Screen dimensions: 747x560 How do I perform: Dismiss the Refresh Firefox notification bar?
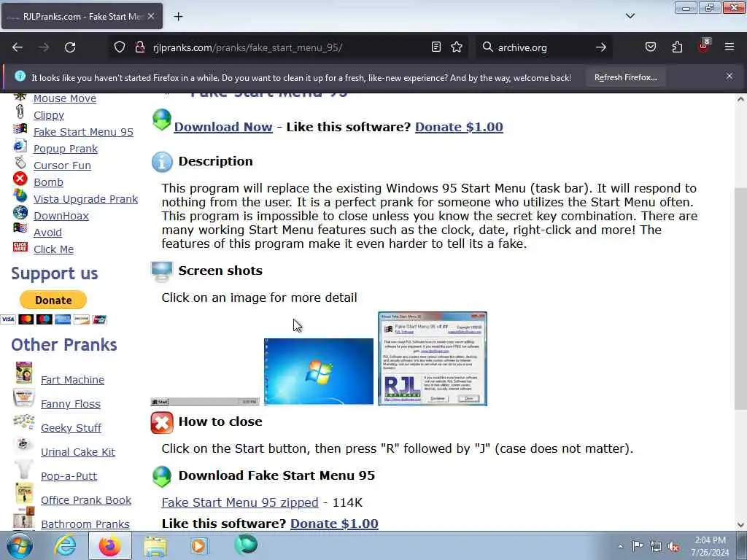729,76
